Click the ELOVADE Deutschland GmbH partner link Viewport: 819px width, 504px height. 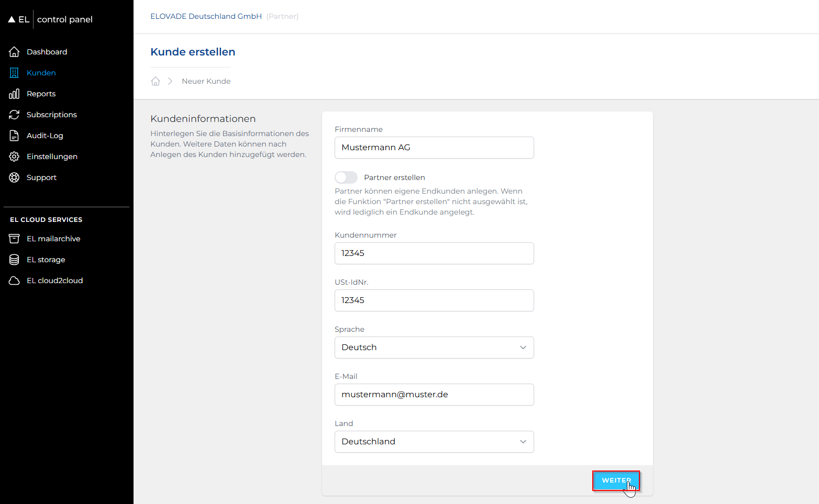206,16
